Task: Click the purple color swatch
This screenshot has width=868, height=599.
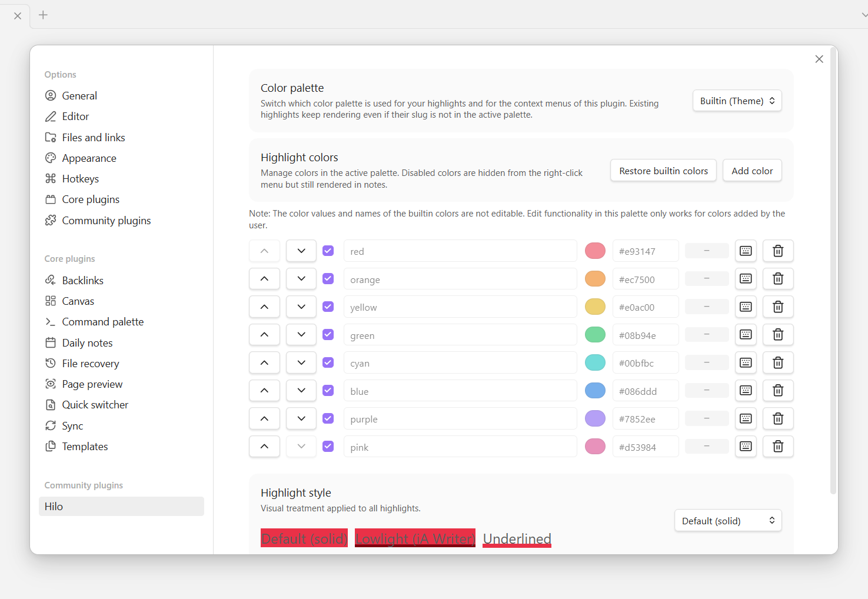Action: [595, 418]
